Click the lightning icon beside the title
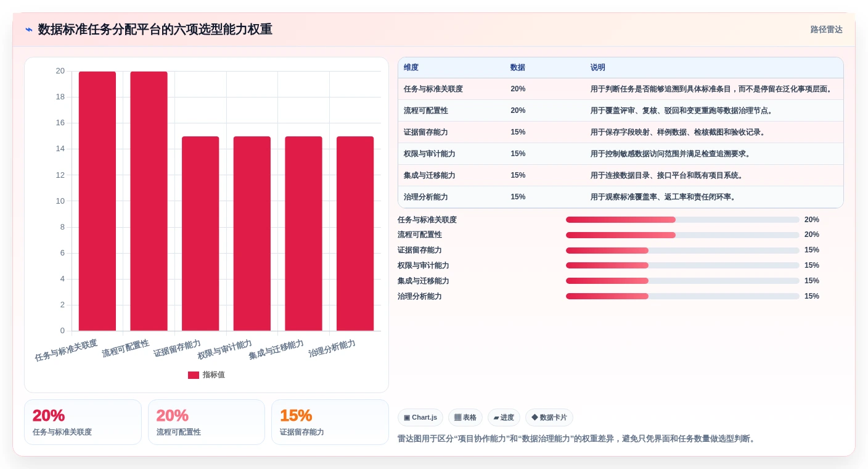868x469 pixels. coord(29,30)
